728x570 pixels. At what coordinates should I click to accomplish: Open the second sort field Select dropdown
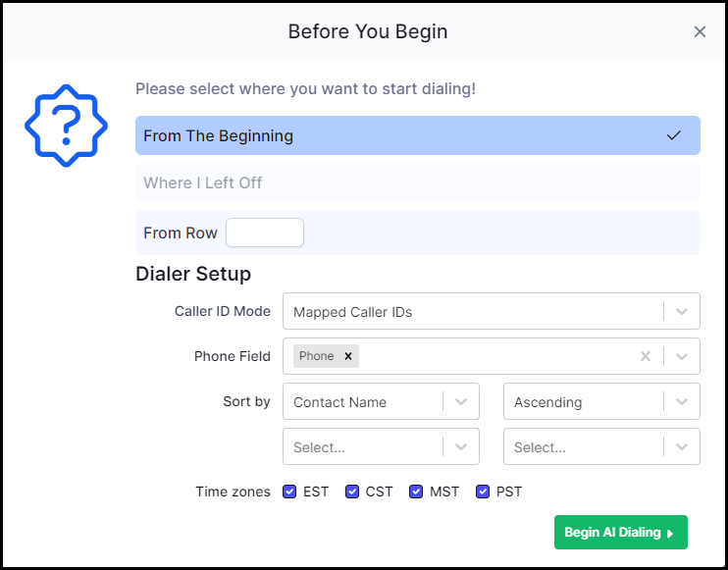381,446
